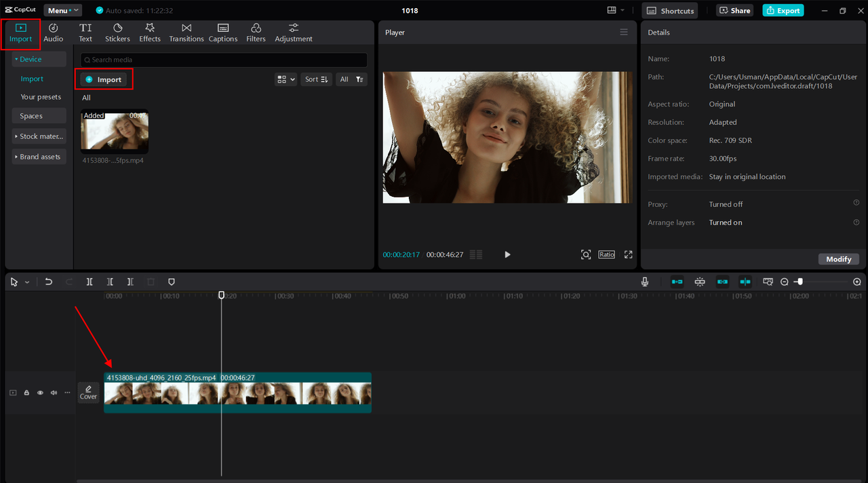The height and width of the screenshot is (483, 868).
Task: Open the Filters panel
Action: click(256, 33)
